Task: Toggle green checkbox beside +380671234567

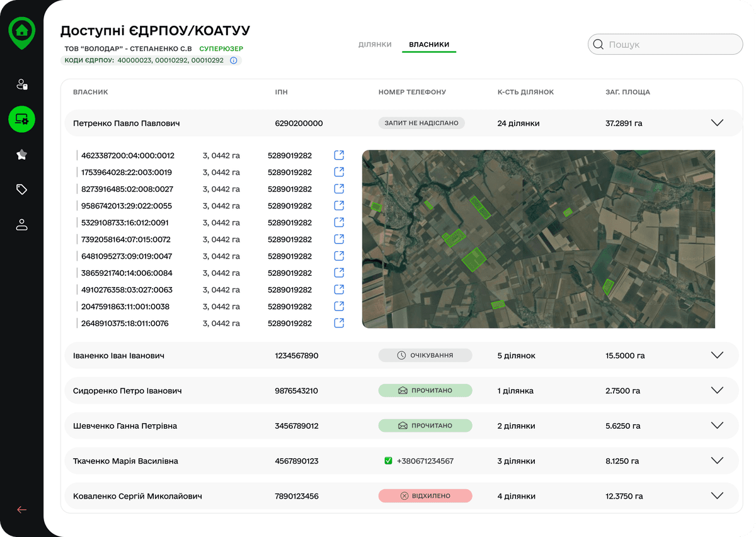Action: pos(389,461)
